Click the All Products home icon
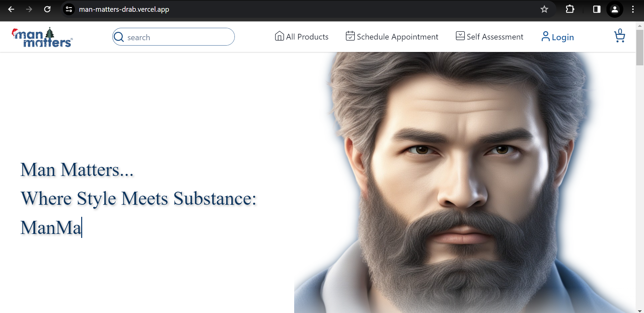 (279, 36)
